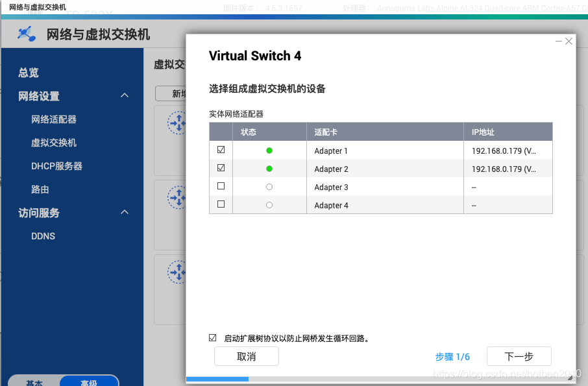The image size is (588, 386).
Task: Tick the Adapter 3 checkbox
Action: pyautogui.click(x=221, y=186)
